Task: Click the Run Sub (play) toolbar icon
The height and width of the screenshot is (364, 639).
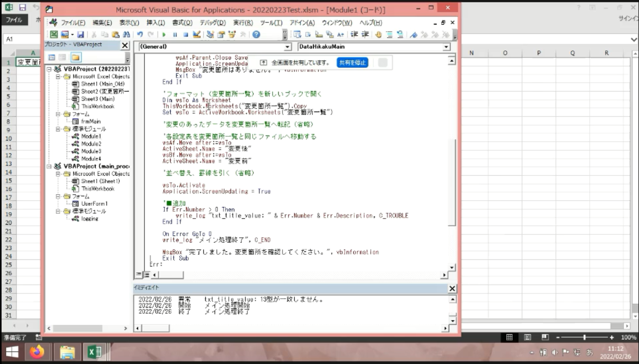Action: (164, 35)
